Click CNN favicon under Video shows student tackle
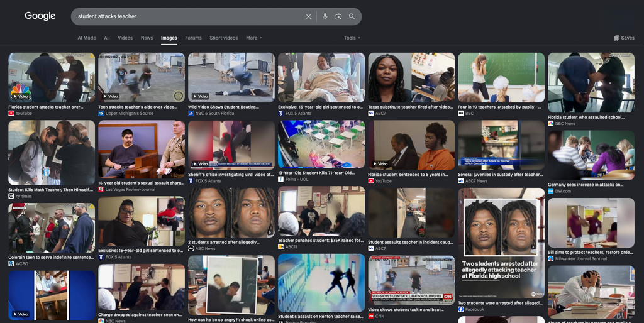This screenshot has width=644, height=323. pos(371,316)
